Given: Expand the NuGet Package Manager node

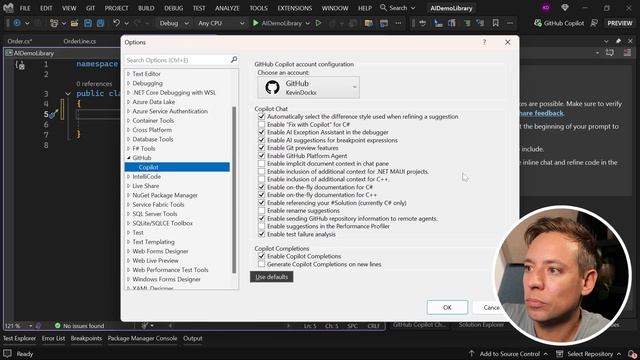Looking at the screenshot, I should coord(129,196).
